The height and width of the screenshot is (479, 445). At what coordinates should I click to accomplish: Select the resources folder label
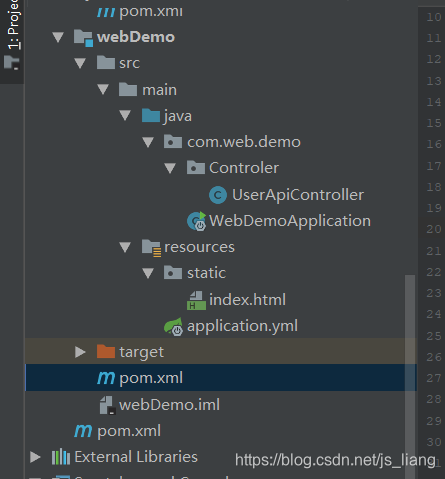click(x=199, y=247)
